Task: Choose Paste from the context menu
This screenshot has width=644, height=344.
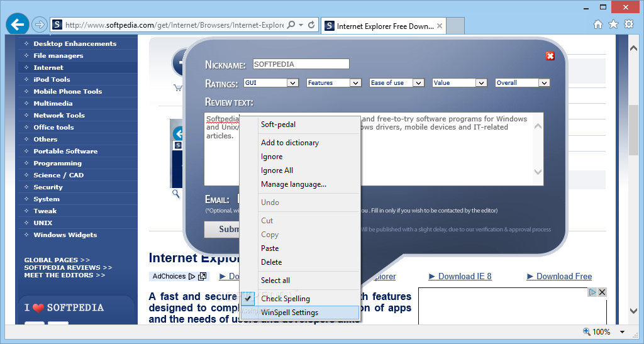Action: click(x=300, y=248)
